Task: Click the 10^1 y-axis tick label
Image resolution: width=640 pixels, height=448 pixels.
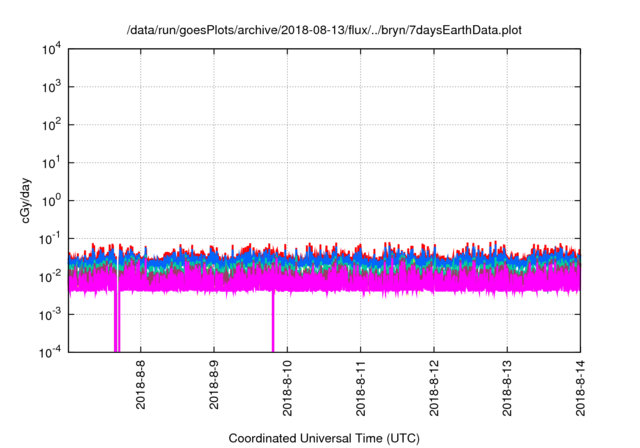Action: pyautogui.click(x=52, y=163)
